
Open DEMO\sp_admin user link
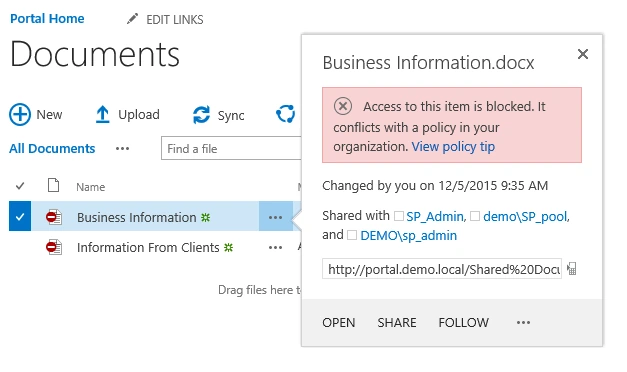pyautogui.click(x=408, y=235)
